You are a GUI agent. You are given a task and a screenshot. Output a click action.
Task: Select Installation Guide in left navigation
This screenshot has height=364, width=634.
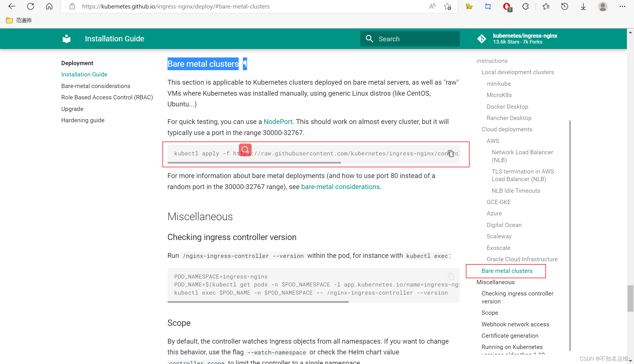84,74
